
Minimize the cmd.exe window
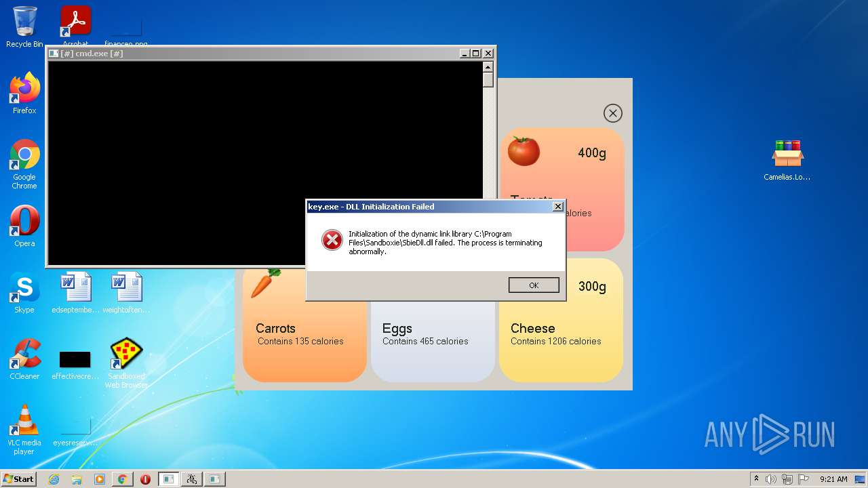coord(465,54)
